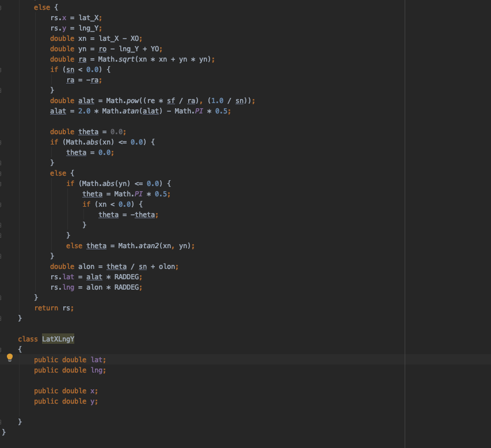
Task: Click the sqrt method call
Action: point(127,59)
